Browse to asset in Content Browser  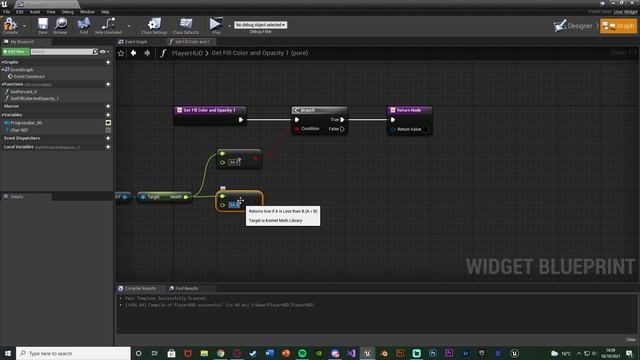(61, 25)
